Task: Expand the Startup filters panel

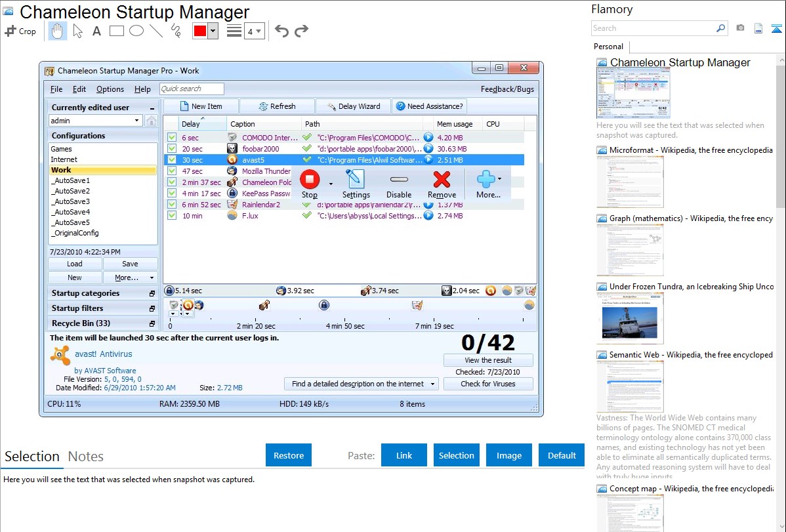Action: coord(152,308)
